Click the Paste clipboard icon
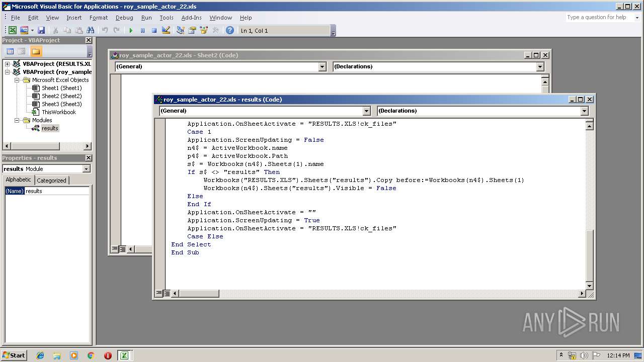Viewport: 644px width, 362px height. point(78,30)
